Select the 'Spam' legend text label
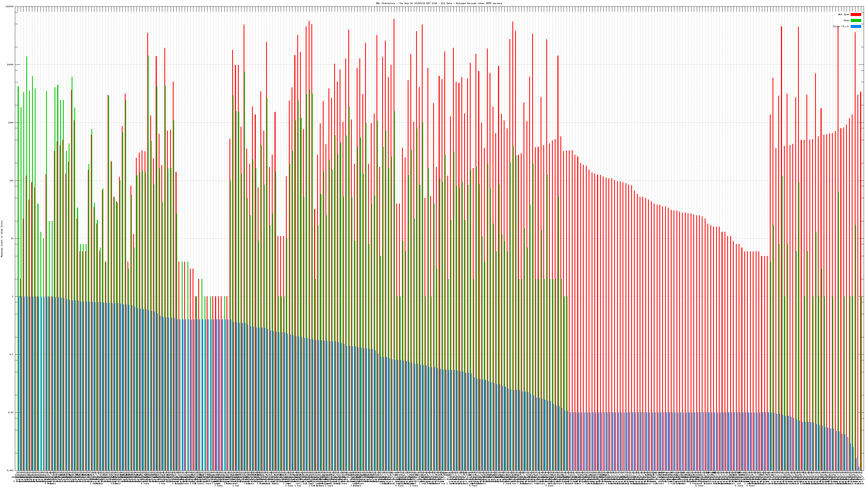 click(846, 21)
